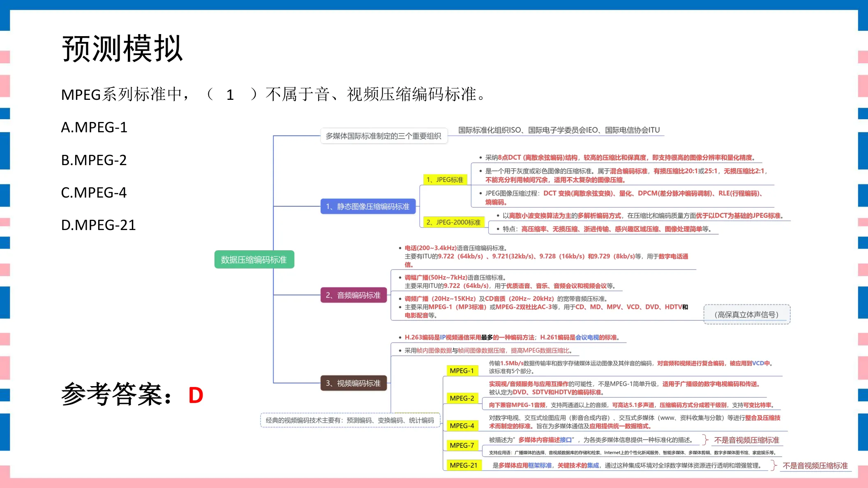Image resolution: width=868 pixels, height=488 pixels.
Task: Click the green root node 数据压缩编码标准
Action: tap(254, 260)
